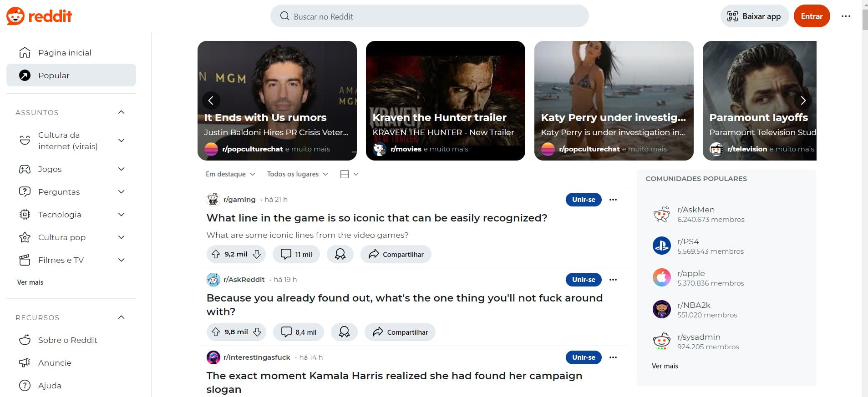
Task: Downvote the r/gaming post
Action: tap(257, 254)
